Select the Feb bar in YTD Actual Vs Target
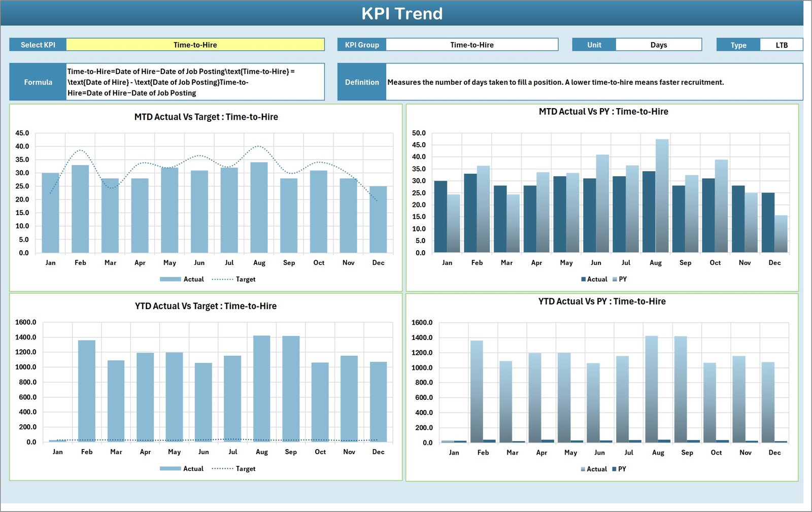812x512 pixels. click(87, 391)
